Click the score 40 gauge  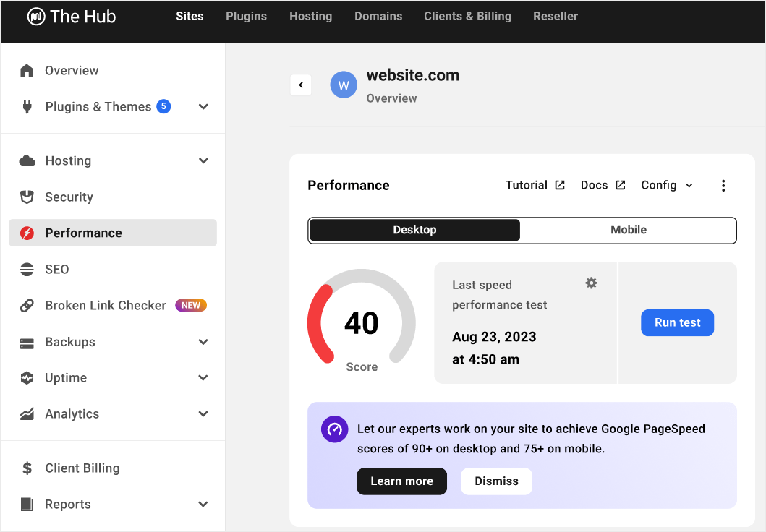[x=362, y=322]
